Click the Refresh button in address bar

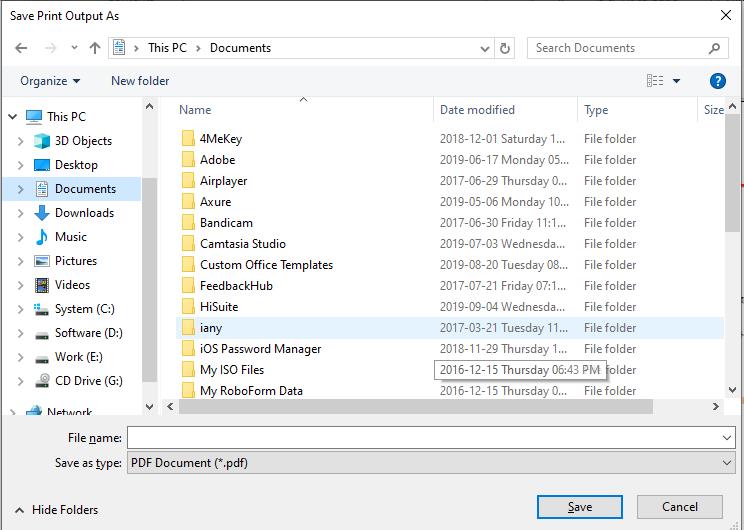(x=506, y=48)
